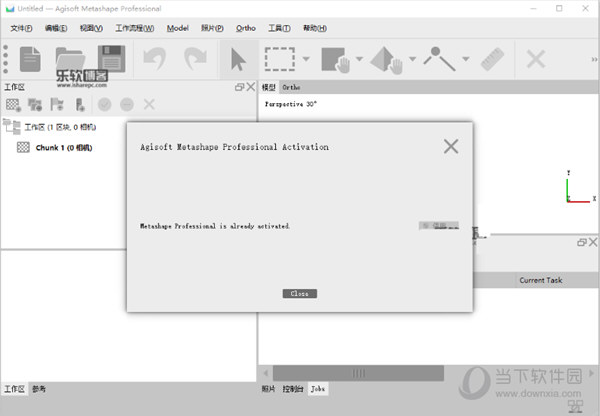
Task: Click the Undo arrow icon
Action: point(155,59)
